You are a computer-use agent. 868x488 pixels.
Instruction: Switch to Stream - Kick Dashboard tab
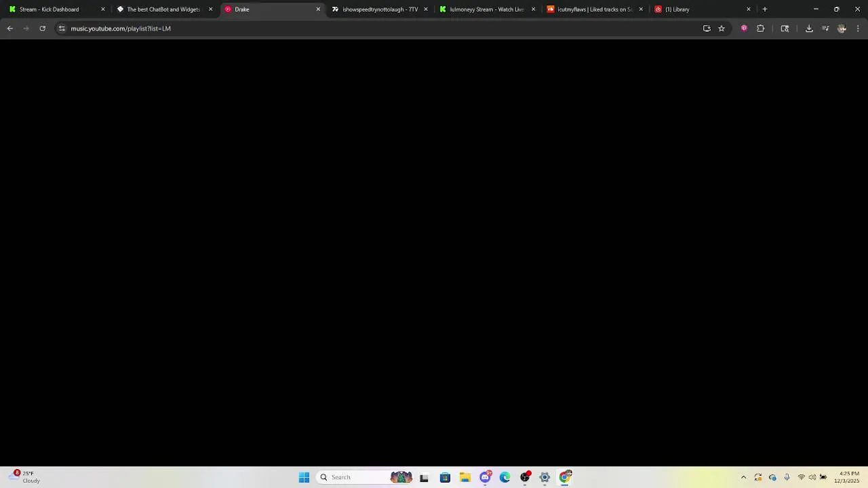56,9
